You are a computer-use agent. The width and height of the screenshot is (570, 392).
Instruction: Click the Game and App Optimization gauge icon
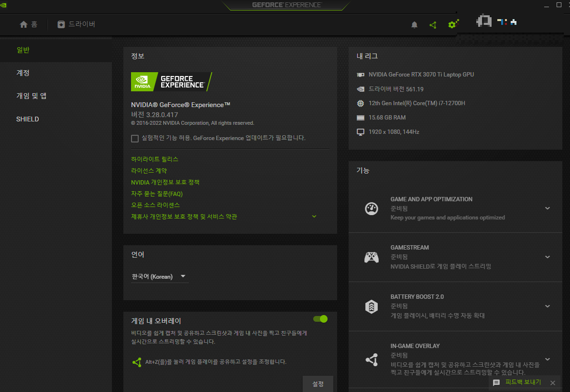click(x=371, y=208)
